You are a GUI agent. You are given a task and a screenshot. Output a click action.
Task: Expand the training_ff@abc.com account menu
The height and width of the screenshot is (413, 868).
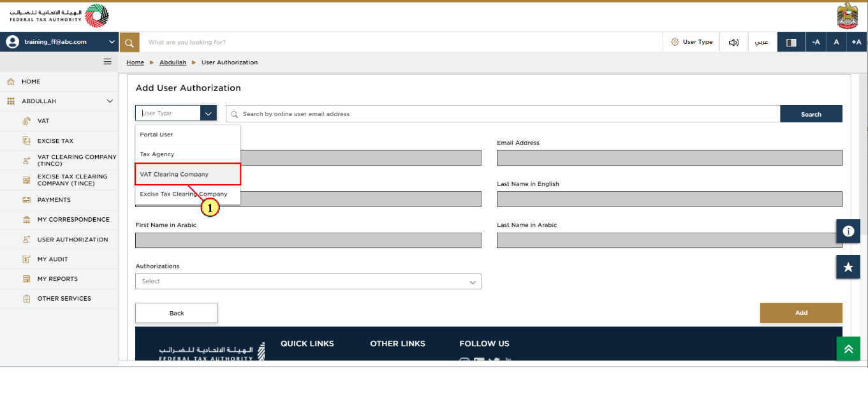(112, 42)
